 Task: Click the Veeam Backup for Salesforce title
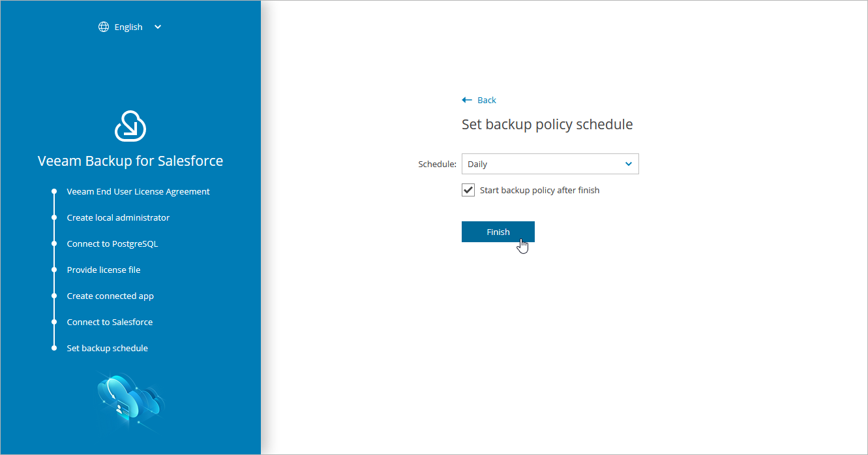pos(130,161)
